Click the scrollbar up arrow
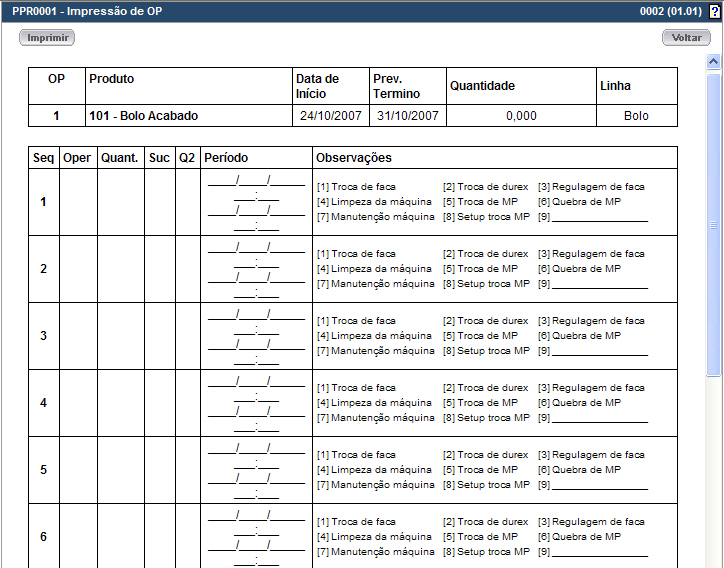 [x=714, y=62]
